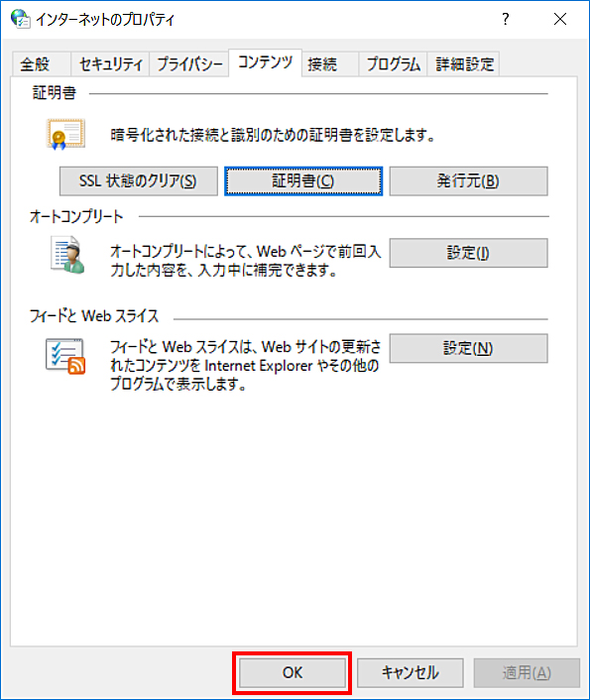Switch to the 詳細設定 tab
Image resolution: width=590 pixels, height=700 pixels.
pyautogui.click(x=464, y=64)
